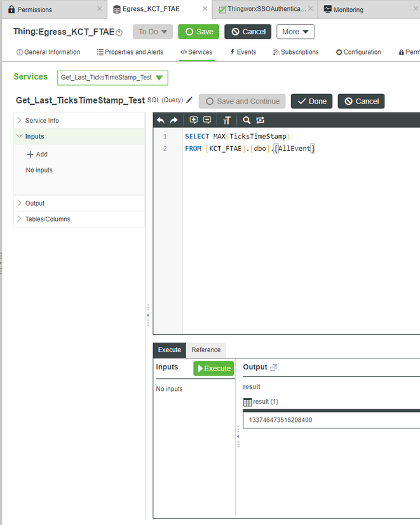Select the Services section tab
The height and width of the screenshot is (525, 420).
[x=196, y=52]
